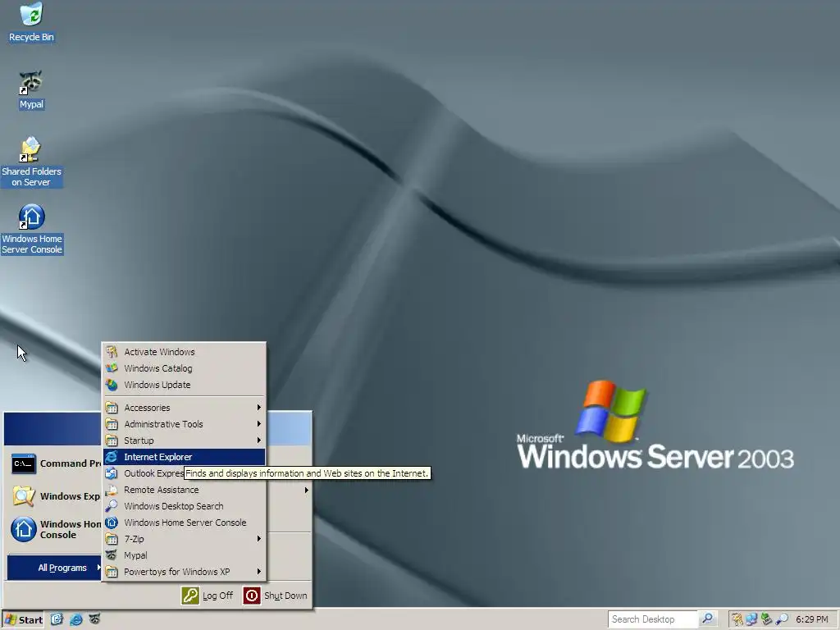Select Activate Windows in the programs submenu
Image resolution: width=840 pixels, height=630 pixels.
(x=185, y=352)
